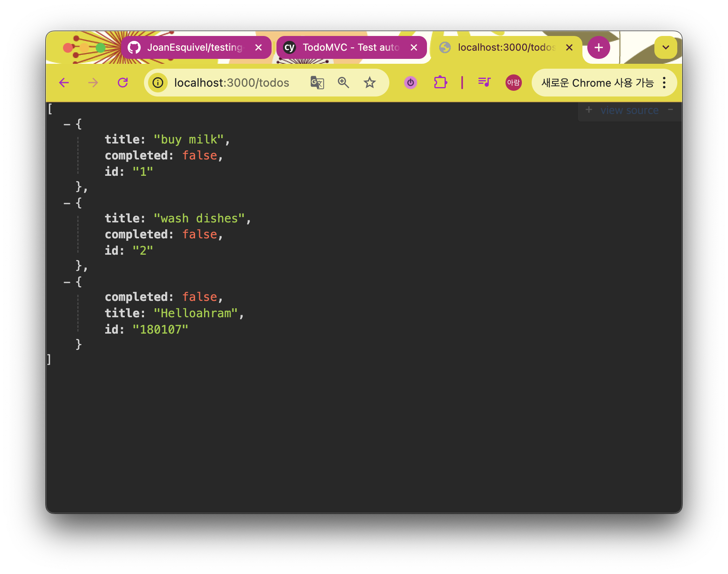Viewport: 728px width, 574px height.
Task: Collapse all JSON with the minus icon beside view source
Action: tap(671, 110)
